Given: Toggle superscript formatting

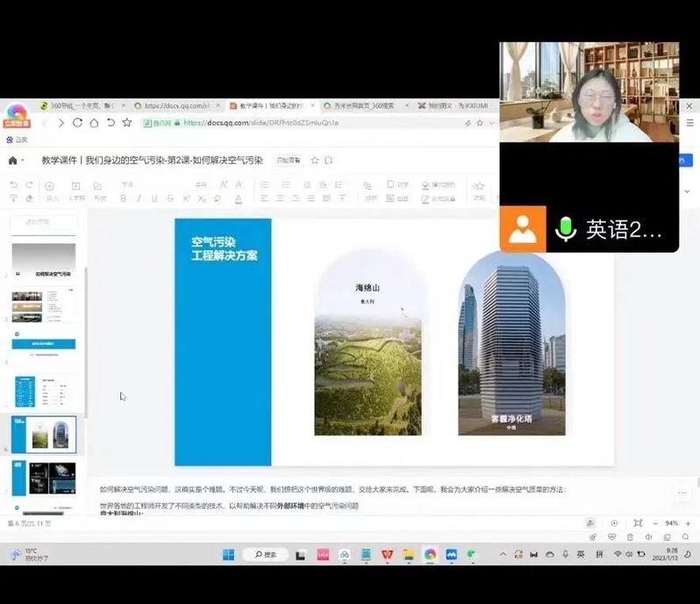Looking at the screenshot, I should [x=186, y=198].
